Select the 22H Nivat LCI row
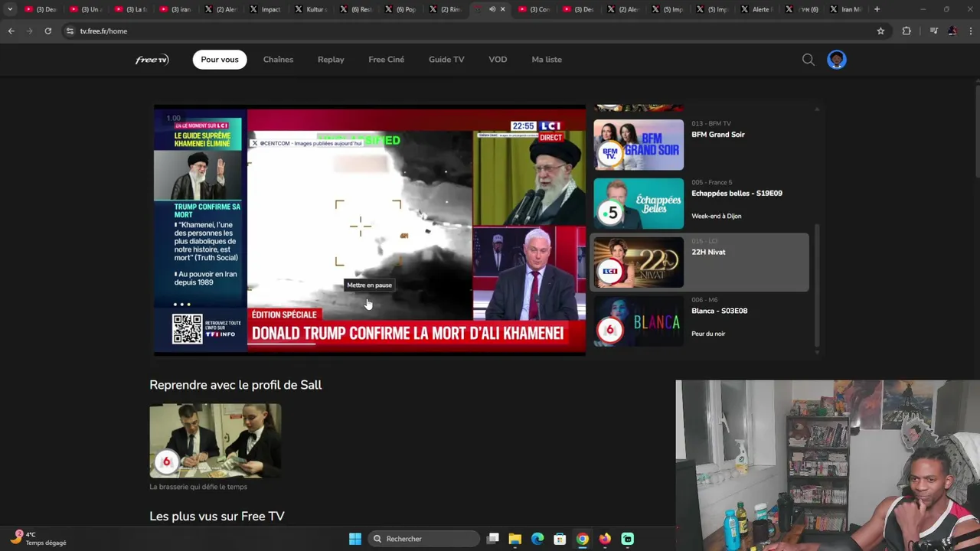 (x=701, y=262)
